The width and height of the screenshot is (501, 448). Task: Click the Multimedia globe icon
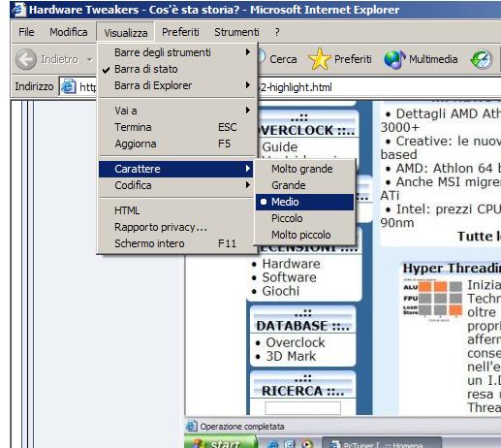click(394, 60)
